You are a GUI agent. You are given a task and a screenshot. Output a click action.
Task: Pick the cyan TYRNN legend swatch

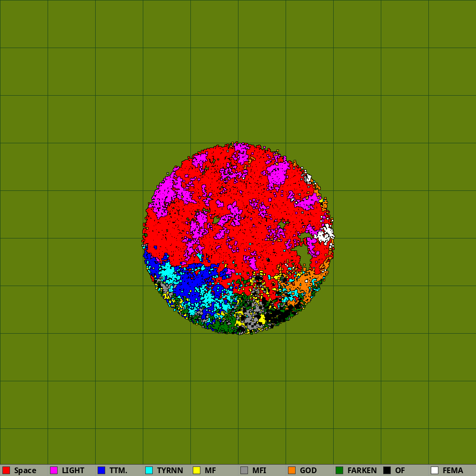(149, 470)
